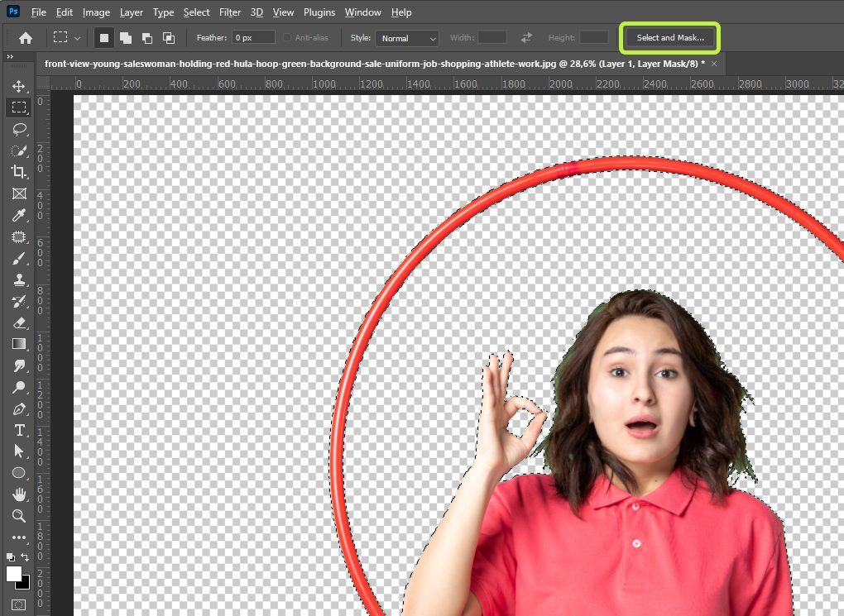Select the Path Selection tool

point(19,451)
